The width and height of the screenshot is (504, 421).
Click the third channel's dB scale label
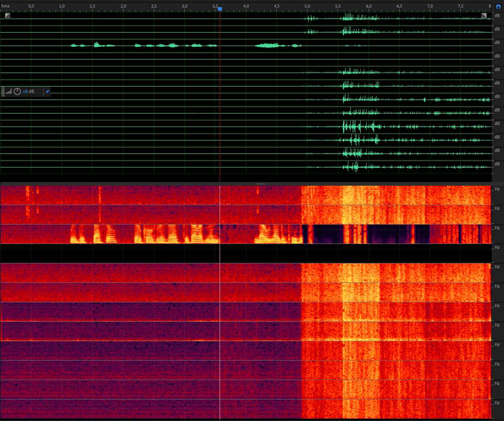497,42
